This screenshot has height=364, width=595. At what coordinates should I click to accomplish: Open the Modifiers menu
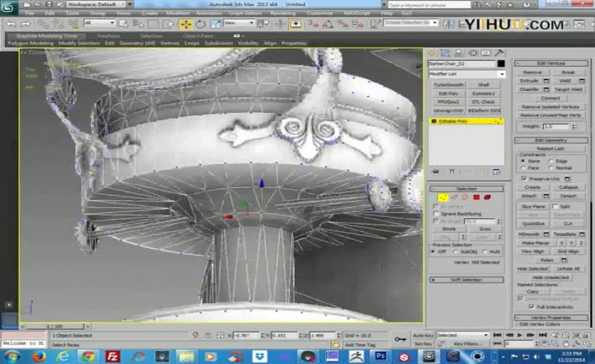(x=177, y=13)
